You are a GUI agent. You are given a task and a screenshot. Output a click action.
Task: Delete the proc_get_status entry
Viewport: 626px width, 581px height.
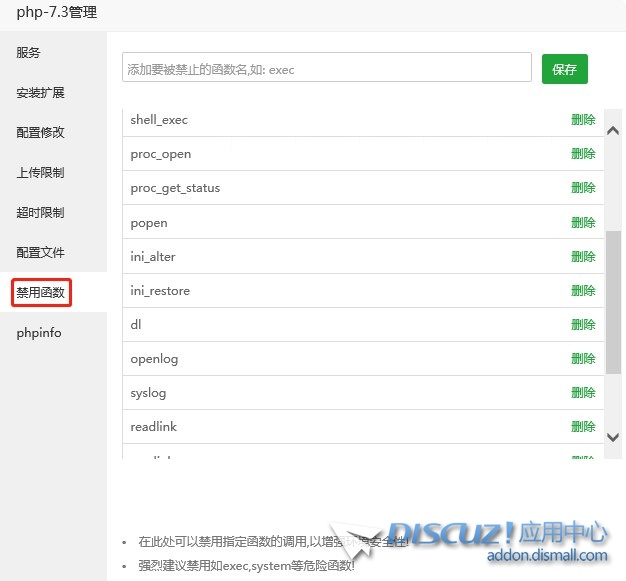[583, 188]
